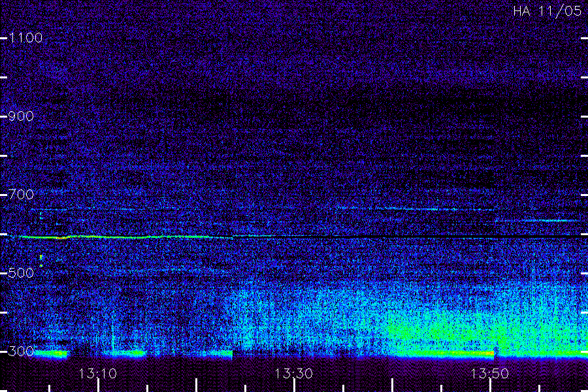Click the 700 frequency axis label
Screen dimensions: 588x392
pyautogui.click(x=21, y=195)
